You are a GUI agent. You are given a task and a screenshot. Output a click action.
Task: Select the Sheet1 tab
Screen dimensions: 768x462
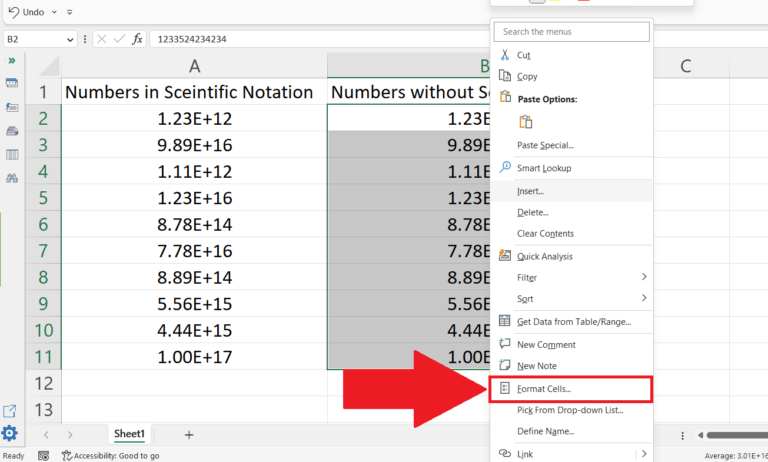[x=128, y=434]
